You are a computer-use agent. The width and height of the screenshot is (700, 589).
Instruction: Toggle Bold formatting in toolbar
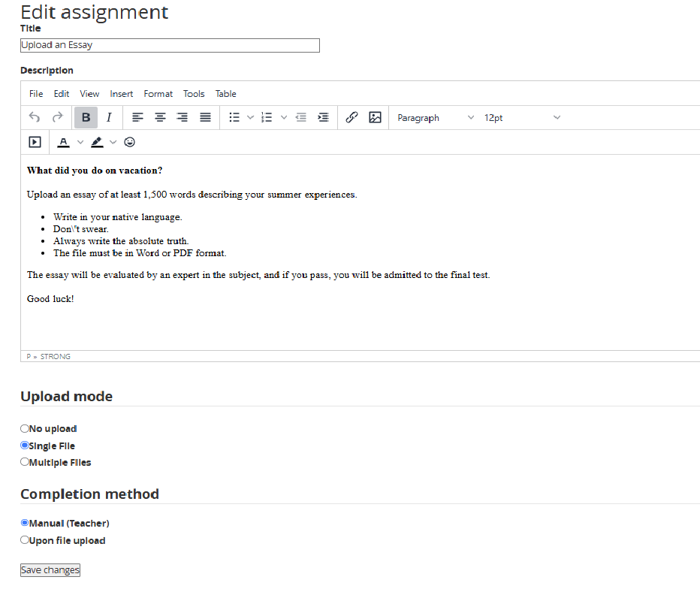[x=86, y=117]
